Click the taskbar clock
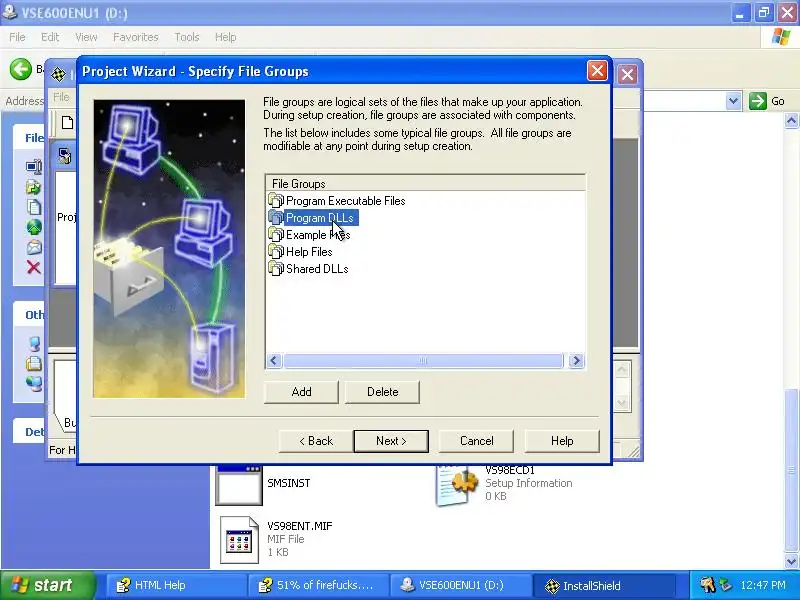 [x=763, y=586]
